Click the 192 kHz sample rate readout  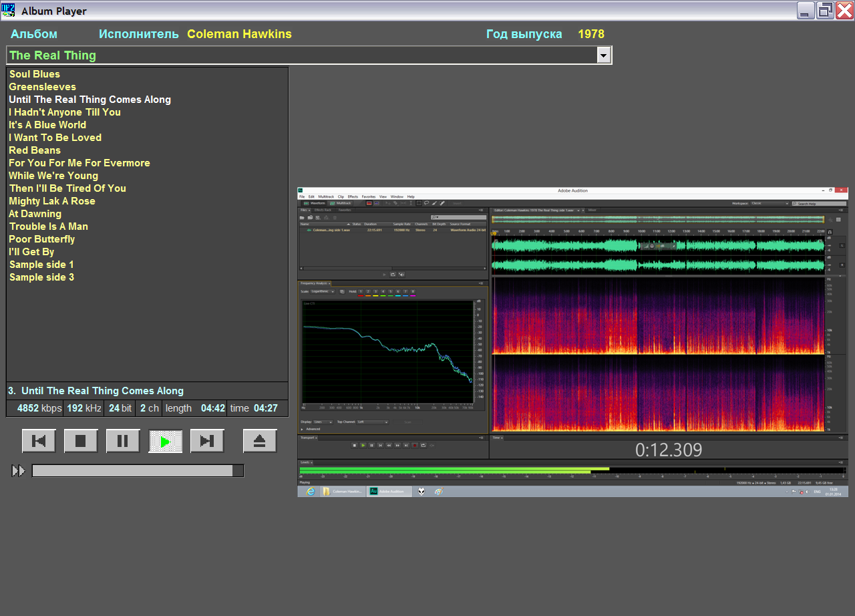[84, 408]
